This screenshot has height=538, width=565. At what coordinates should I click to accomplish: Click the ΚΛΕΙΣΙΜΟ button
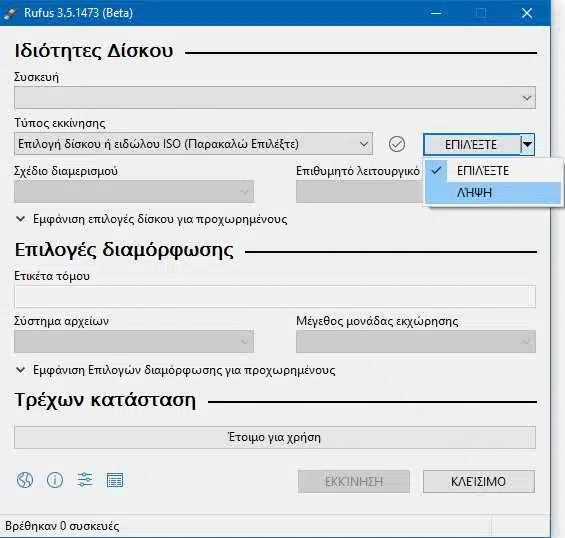click(x=479, y=481)
